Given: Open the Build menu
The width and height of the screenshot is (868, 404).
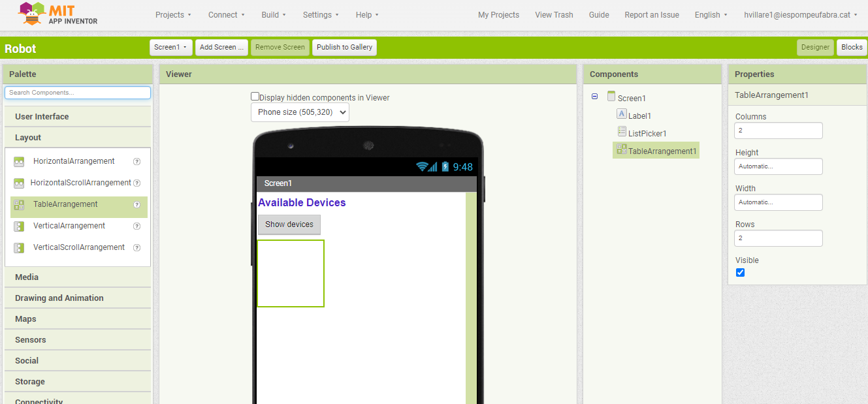Looking at the screenshot, I should click(x=273, y=15).
